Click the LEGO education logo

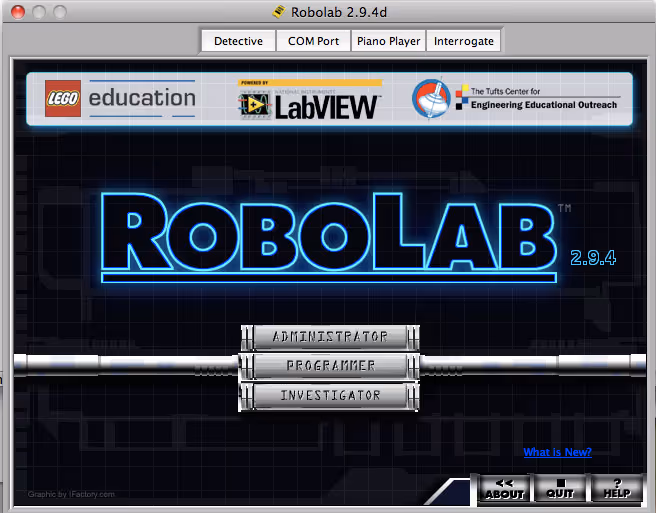[x=120, y=98]
